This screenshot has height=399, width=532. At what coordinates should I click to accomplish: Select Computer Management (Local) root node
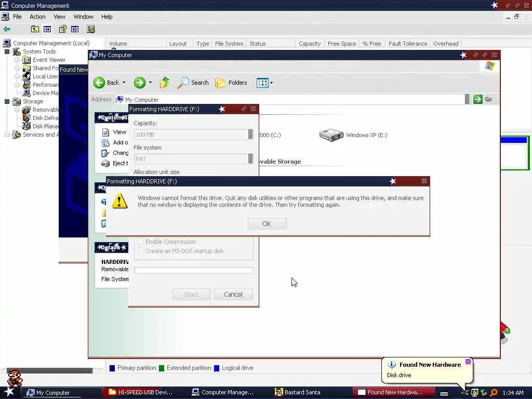pos(51,43)
